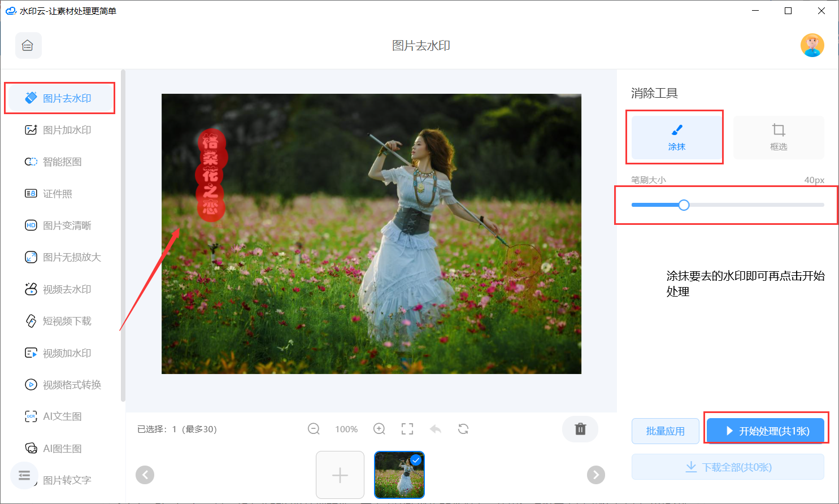Viewport: 839px width, 504px height.
Task: Select the 框选 box selection tool
Action: click(779, 137)
